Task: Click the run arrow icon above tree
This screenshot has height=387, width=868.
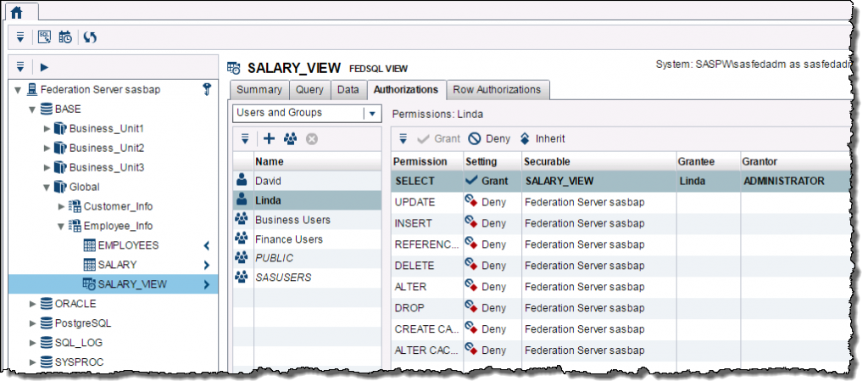Action: (x=44, y=67)
